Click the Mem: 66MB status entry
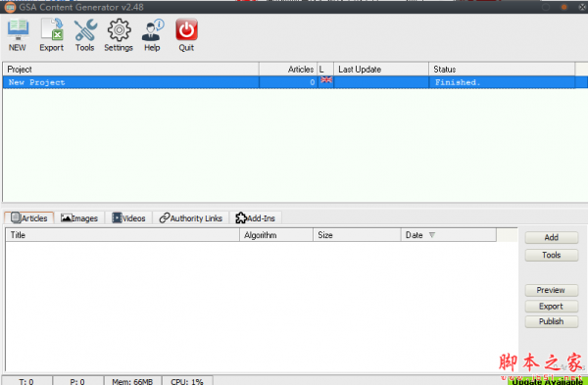588x385 pixels. click(132, 382)
